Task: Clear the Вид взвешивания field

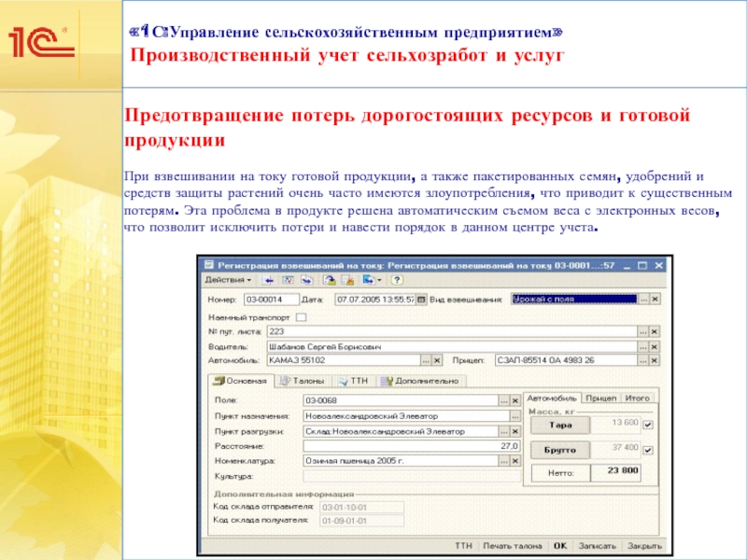Action: [655, 300]
